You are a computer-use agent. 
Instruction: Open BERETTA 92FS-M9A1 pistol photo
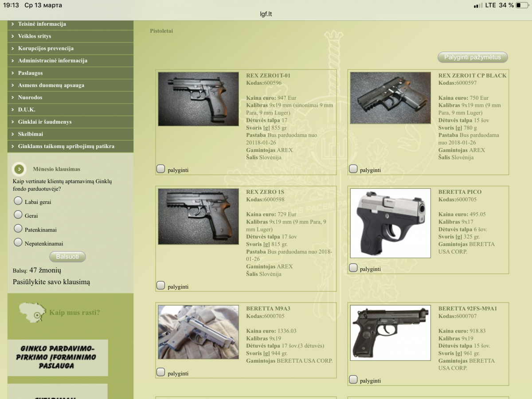(391, 333)
